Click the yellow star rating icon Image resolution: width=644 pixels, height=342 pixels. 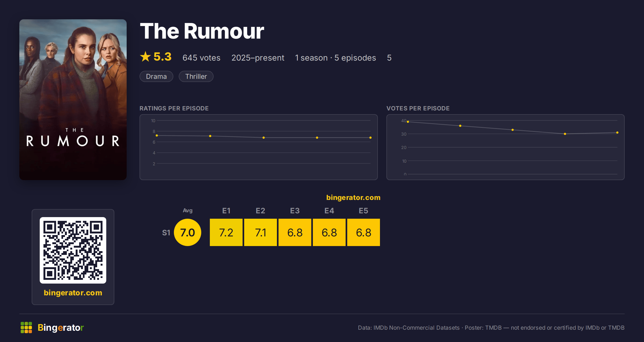(145, 57)
